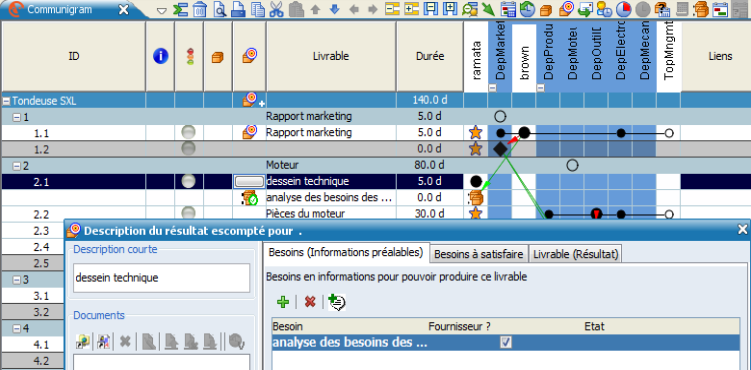Click the Durée column header
The height and width of the screenshot is (370, 751).
pos(430,56)
